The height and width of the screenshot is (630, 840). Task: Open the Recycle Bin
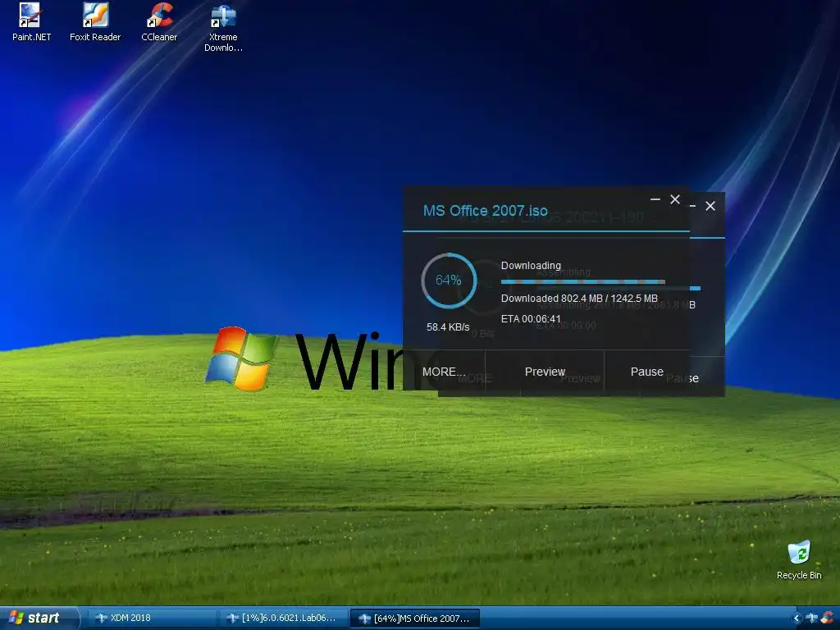[799, 559]
